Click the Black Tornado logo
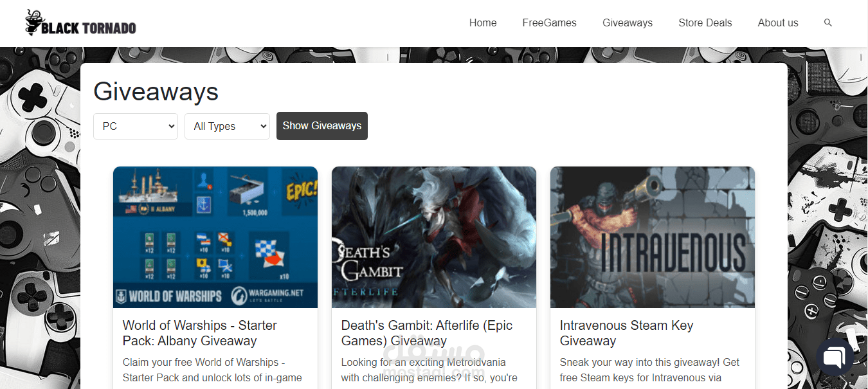 pyautogui.click(x=80, y=23)
